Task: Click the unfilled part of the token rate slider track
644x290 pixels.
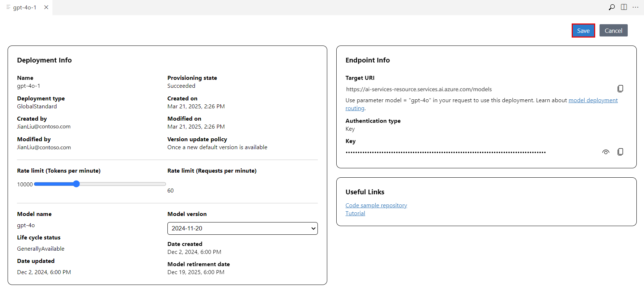Action: [123, 184]
